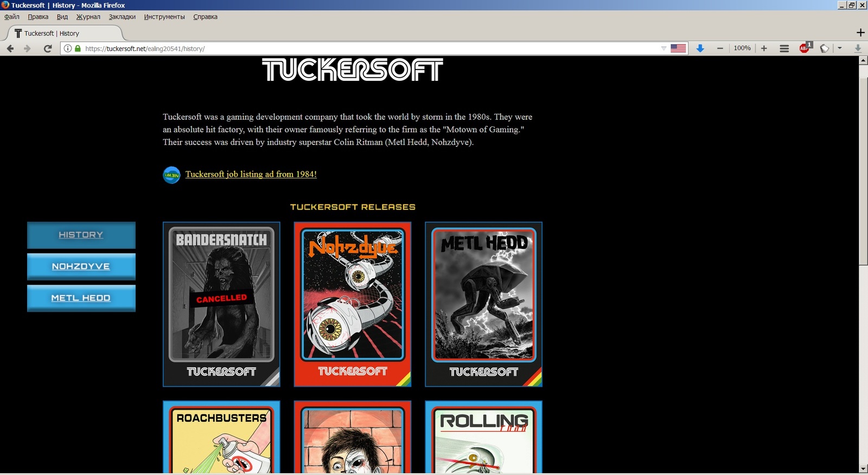
Task: Click the NOHZDYVE sidebar button
Action: pyautogui.click(x=81, y=267)
